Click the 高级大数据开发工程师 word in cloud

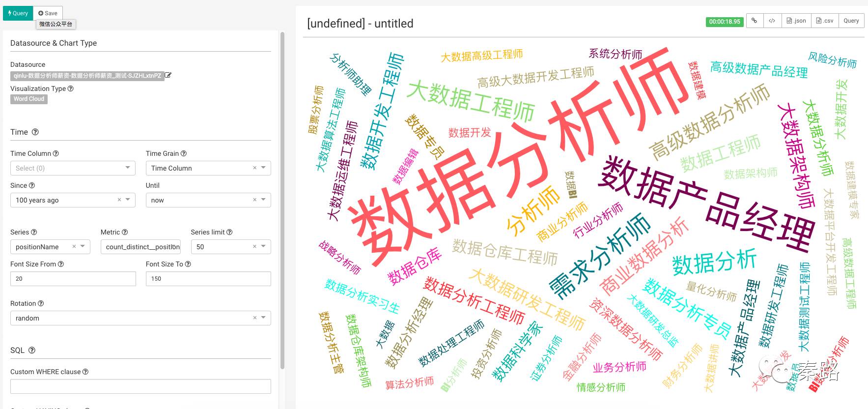535,77
